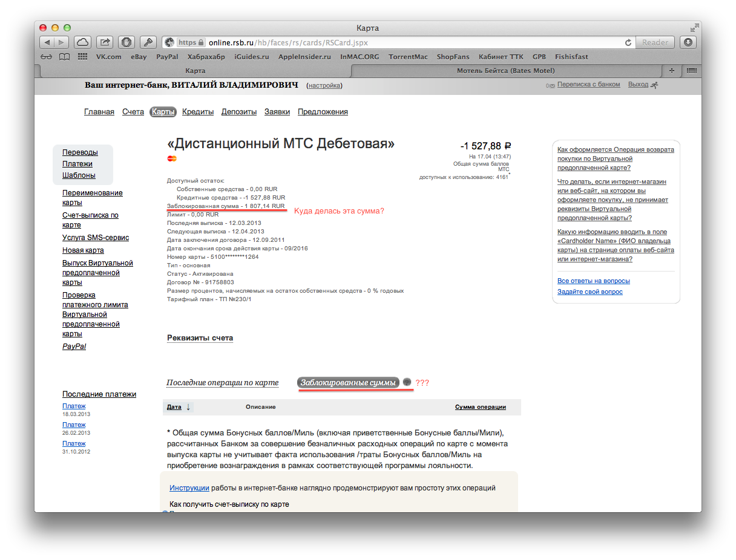
Task: Log out via the Выход link
Action: click(x=638, y=85)
